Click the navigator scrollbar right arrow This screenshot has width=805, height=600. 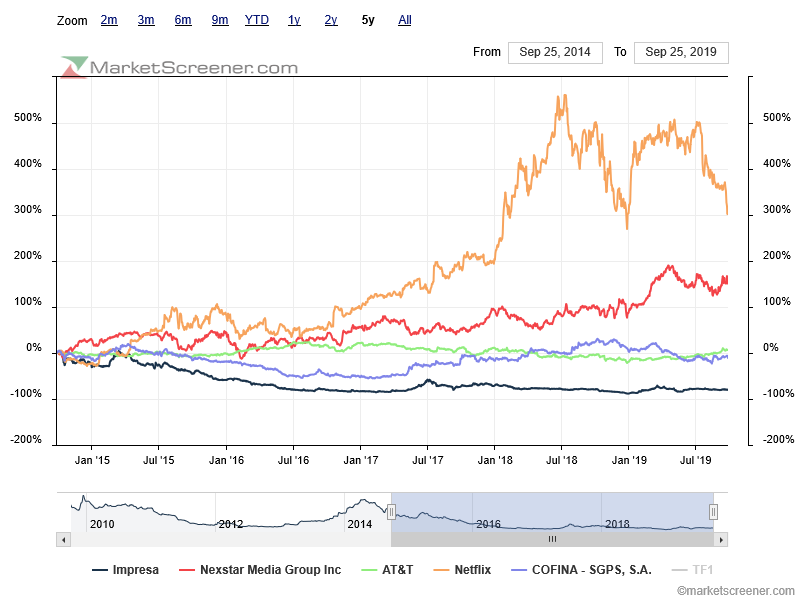coord(721,539)
